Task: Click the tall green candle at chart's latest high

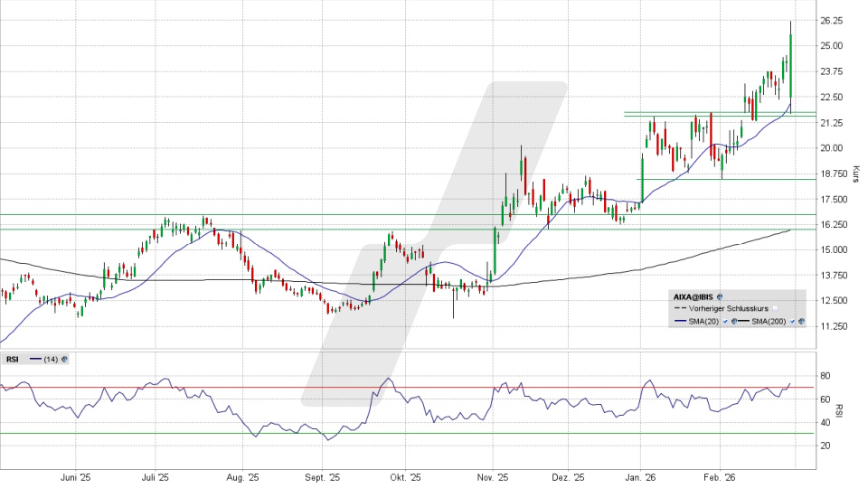Action: click(791, 63)
